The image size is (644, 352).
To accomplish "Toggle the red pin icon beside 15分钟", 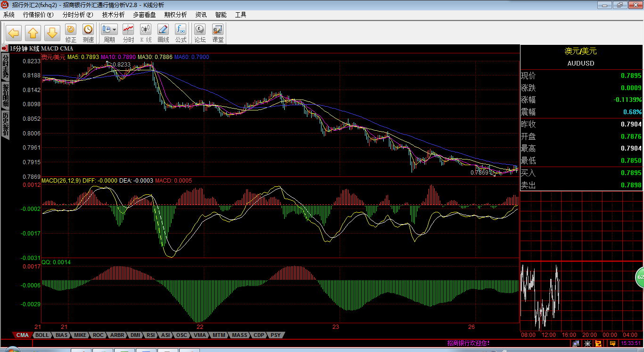I will click(x=5, y=48).
